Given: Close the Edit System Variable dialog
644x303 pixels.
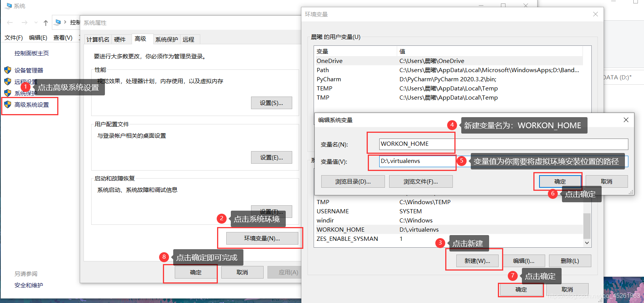Looking at the screenshot, I should pos(626,120).
